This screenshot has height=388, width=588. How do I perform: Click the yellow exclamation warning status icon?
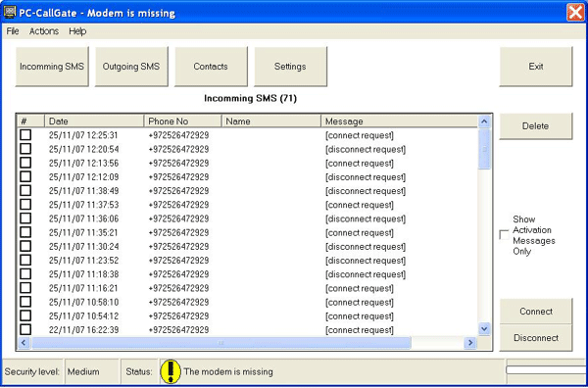(x=171, y=371)
